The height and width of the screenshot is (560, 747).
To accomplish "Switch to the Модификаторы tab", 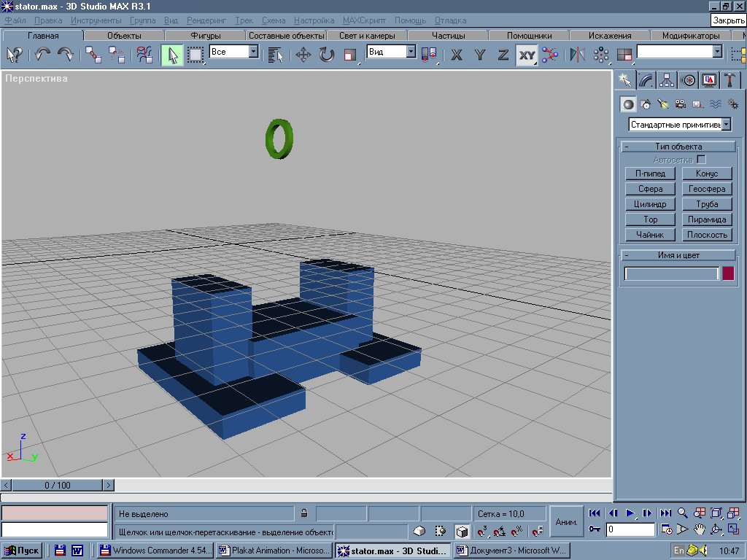I will point(691,35).
